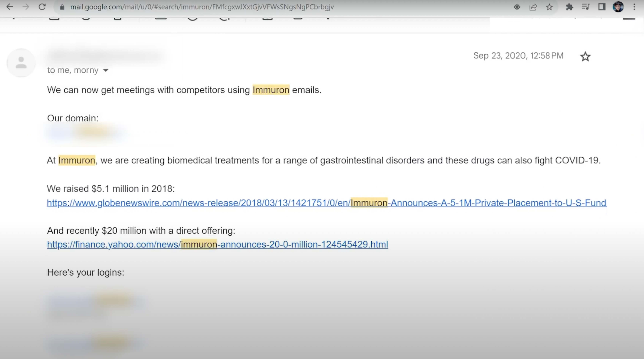Click the Sep 23, 2020 timestamp
The image size is (644, 359).
click(518, 56)
